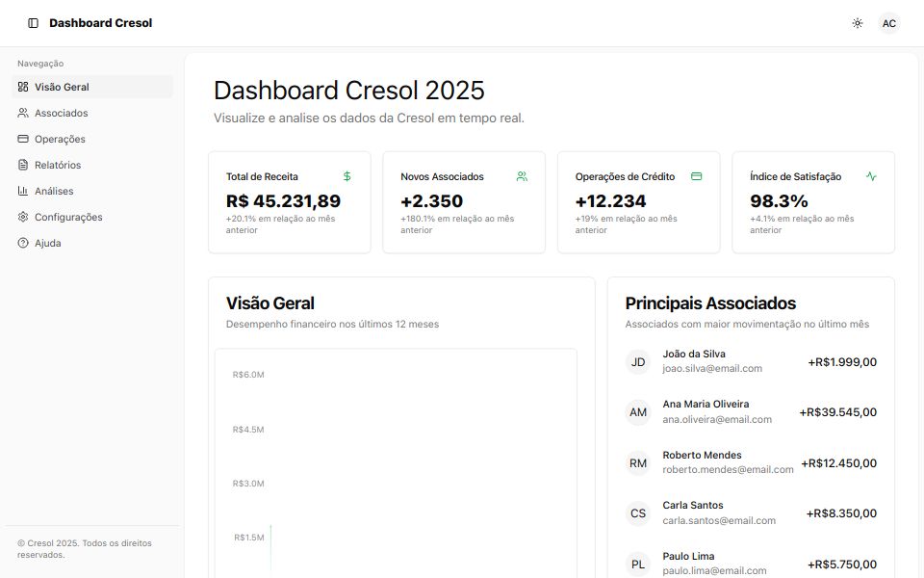
Task: Switch theme with the sun icon
Action: point(858,23)
